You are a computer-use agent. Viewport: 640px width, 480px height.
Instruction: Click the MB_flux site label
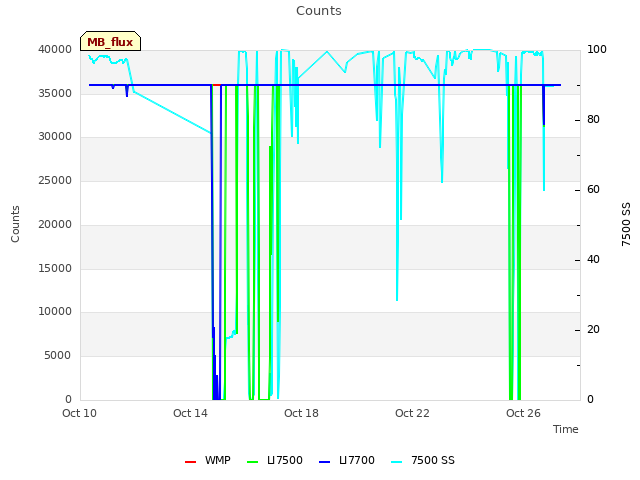click(x=110, y=41)
